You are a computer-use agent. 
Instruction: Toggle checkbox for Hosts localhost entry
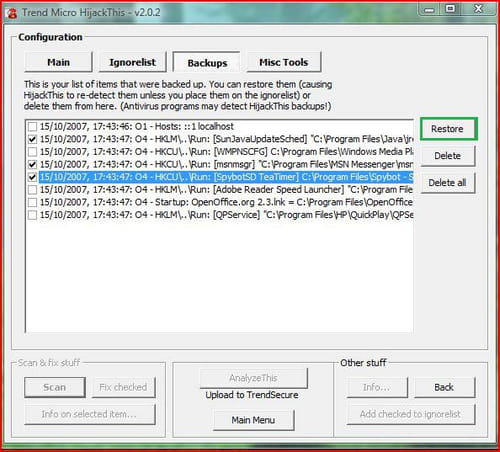coord(32,127)
